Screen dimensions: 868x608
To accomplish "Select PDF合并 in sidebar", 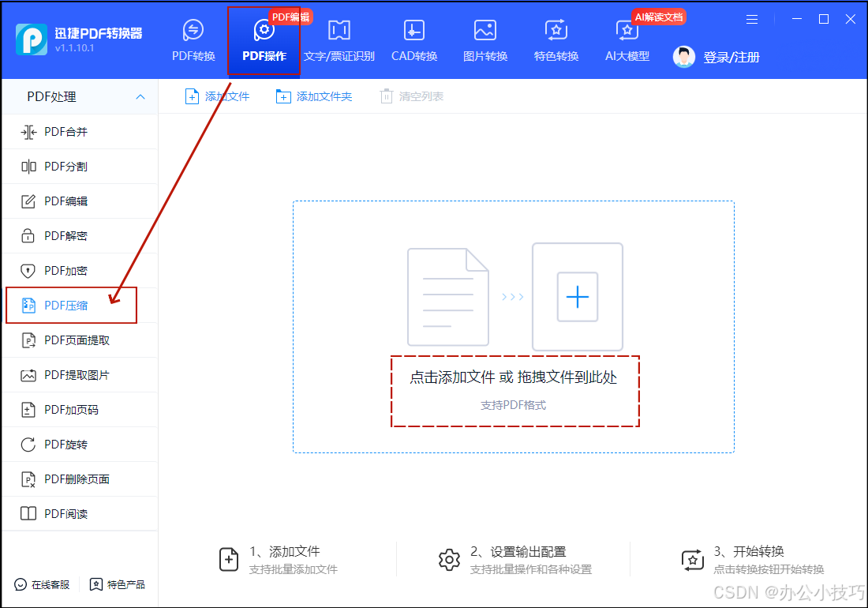I will pyautogui.click(x=80, y=132).
